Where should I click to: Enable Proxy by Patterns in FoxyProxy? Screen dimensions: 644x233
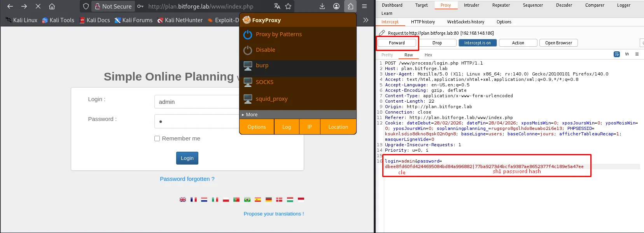(x=298, y=34)
